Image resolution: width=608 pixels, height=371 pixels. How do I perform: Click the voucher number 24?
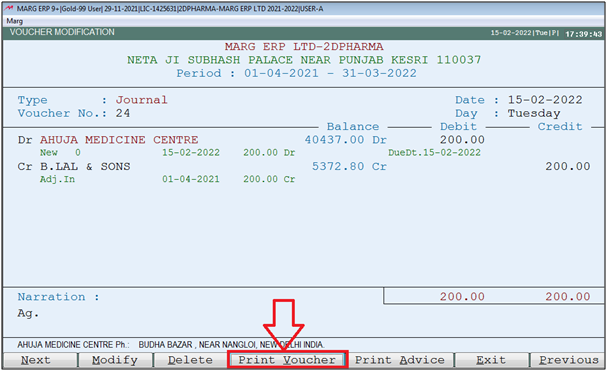pyautogui.click(x=123, y=114)
